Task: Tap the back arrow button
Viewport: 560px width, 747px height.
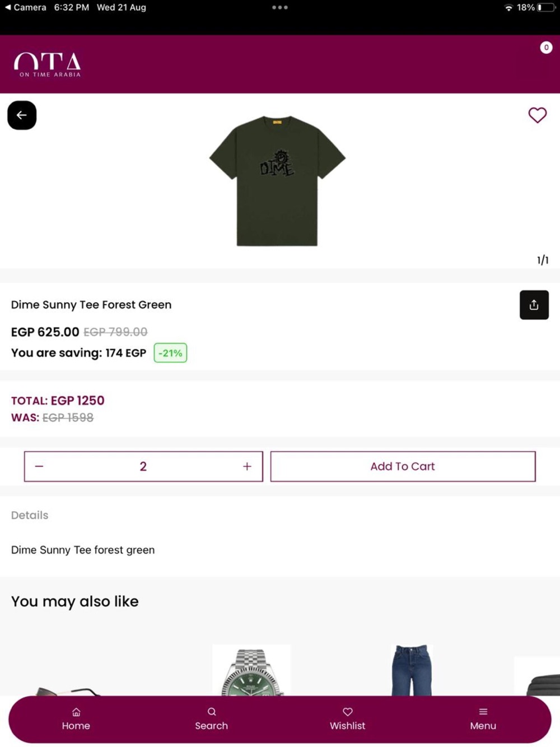Action: [x=22, y=115]
